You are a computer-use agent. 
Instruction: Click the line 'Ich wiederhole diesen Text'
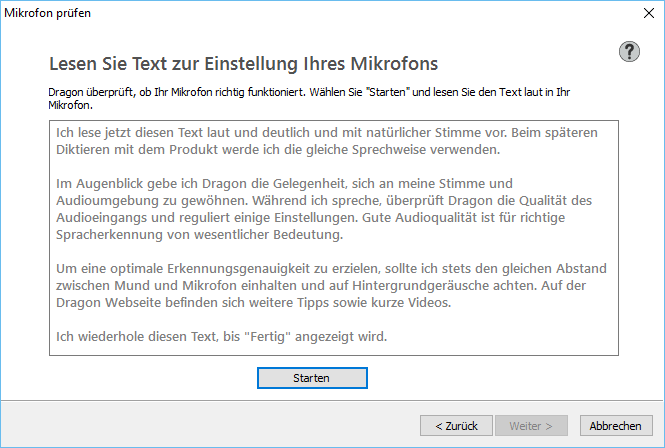click(221, 336)
